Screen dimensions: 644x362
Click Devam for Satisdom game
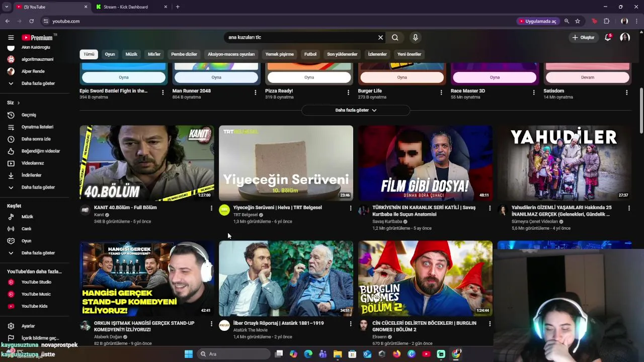[x=588, y=77]
